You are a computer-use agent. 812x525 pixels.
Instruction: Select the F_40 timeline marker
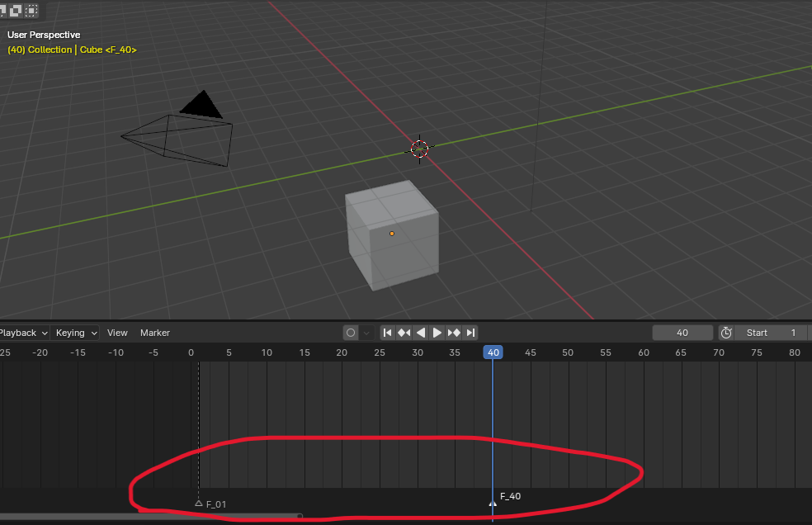point(493,504)
